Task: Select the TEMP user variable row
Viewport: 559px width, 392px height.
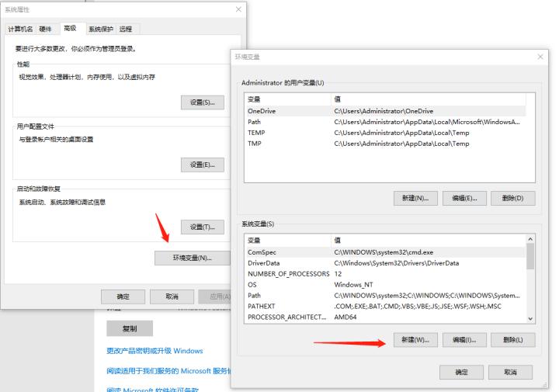Action: click(387, 133)
